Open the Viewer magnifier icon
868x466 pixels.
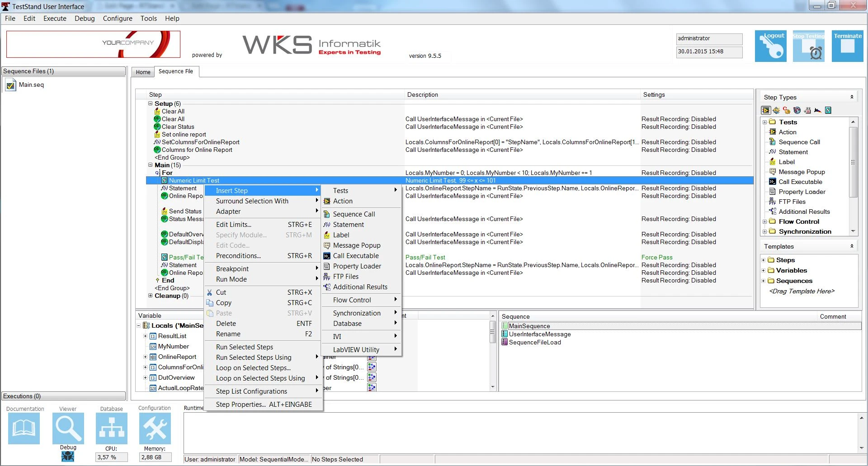coord(68,428)
